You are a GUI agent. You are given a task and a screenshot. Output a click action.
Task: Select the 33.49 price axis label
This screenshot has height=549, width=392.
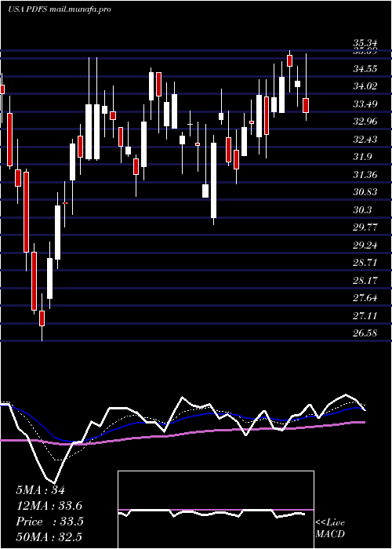point(365,104)
